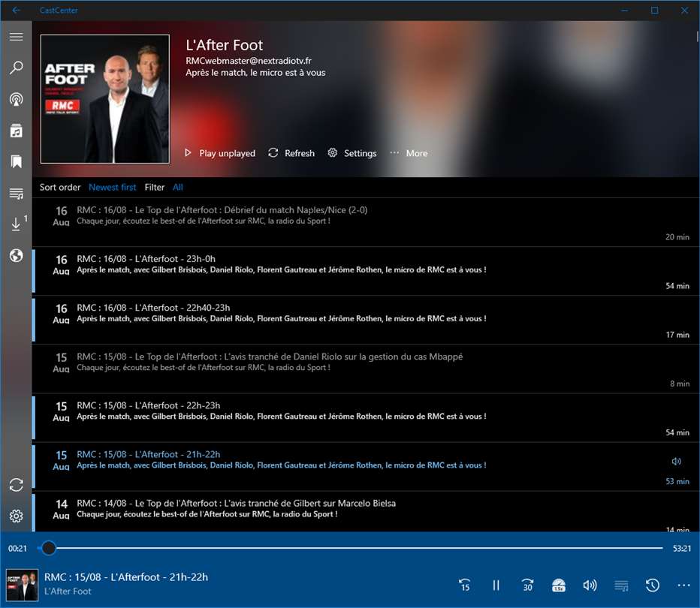Viewport: 700px width, 608px height.
Task: Open the downloads sidebar icon
Action: click(16, 224)
